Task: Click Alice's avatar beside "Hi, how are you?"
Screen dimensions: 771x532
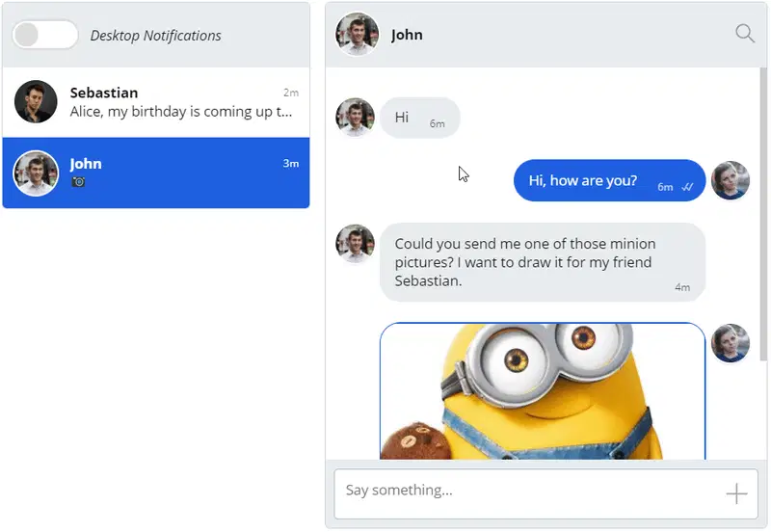Action: [731, 180]
